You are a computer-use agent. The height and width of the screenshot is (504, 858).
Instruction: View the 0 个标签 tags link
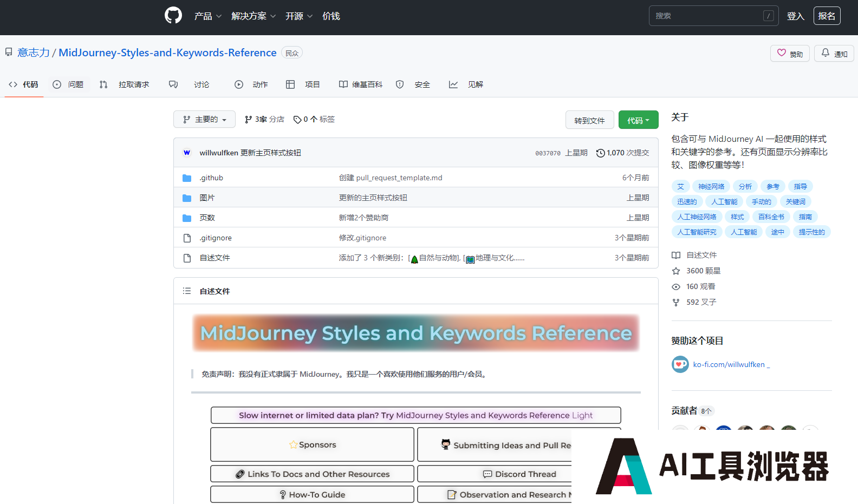coord(314,119)
